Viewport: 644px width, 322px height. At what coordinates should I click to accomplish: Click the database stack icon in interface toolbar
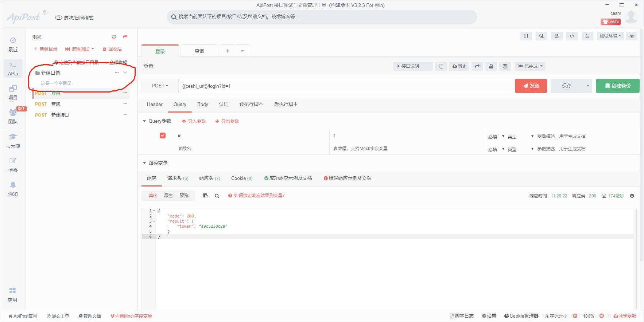point(505,66)
